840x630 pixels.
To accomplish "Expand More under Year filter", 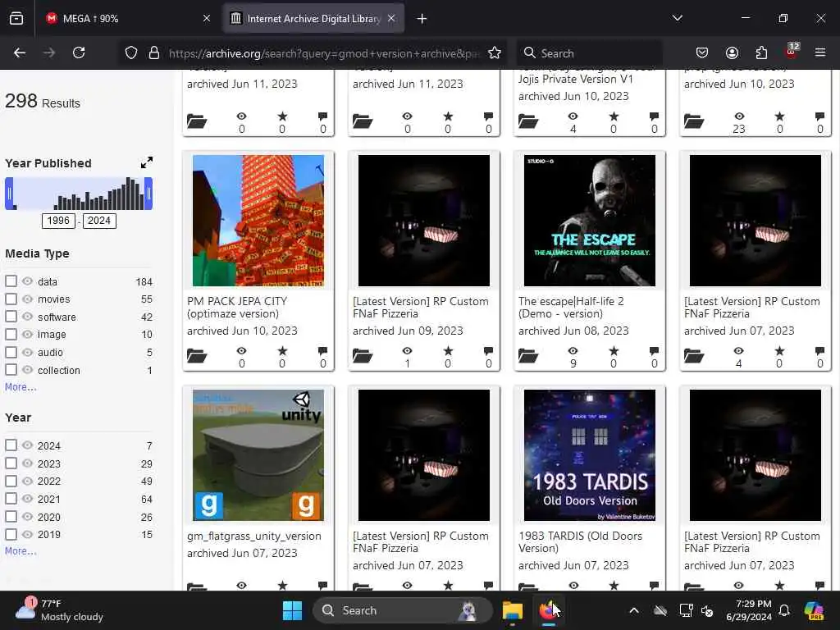I will point(21,550).
